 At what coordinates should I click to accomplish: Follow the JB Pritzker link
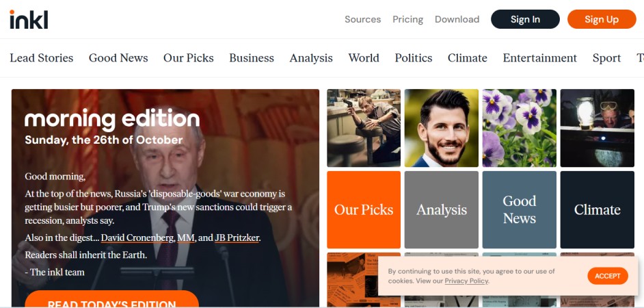click(237, 238)
